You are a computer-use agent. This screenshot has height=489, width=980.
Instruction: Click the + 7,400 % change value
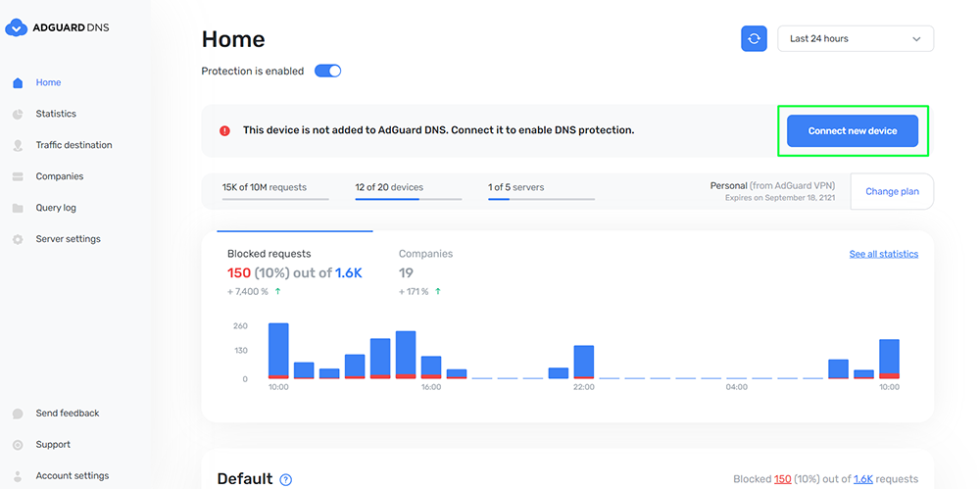click(248, 291)
